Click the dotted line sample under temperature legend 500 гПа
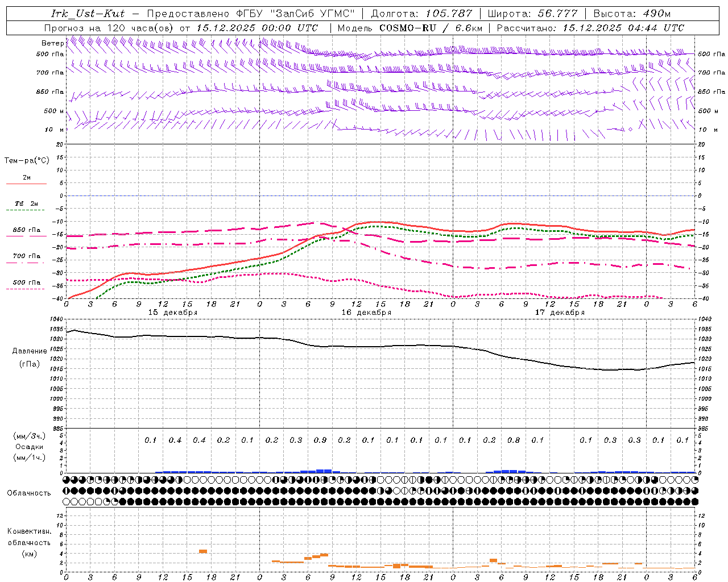This screenshot has height=582, width=728. (26, 289)
